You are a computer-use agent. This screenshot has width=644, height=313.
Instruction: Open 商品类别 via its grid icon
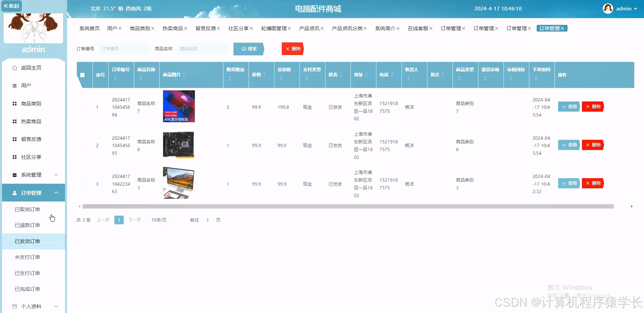(x=14, y=103)
